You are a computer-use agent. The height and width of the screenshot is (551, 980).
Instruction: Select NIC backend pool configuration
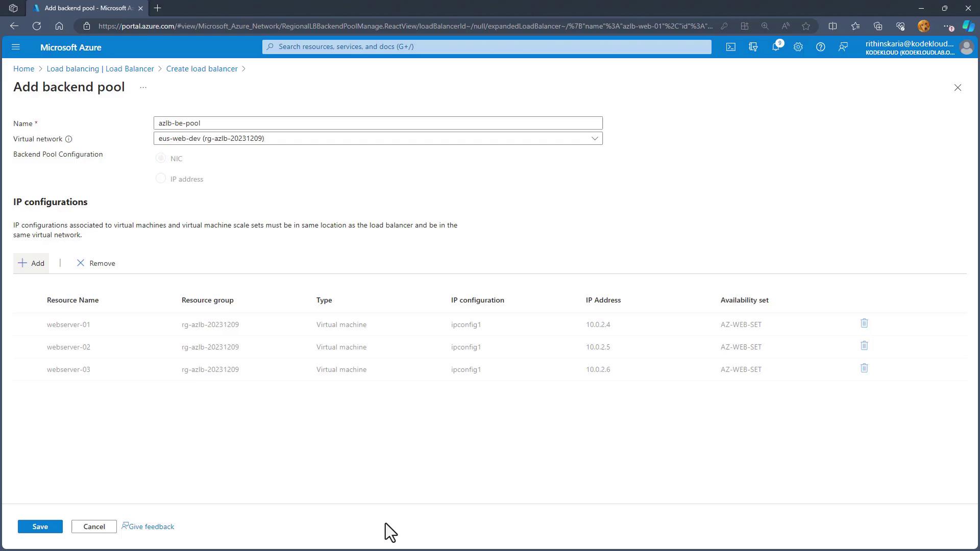[161, 158]
